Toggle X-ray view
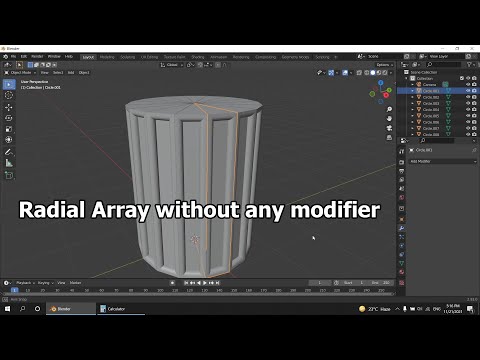The image size is (480, 360). coord(359,73)
